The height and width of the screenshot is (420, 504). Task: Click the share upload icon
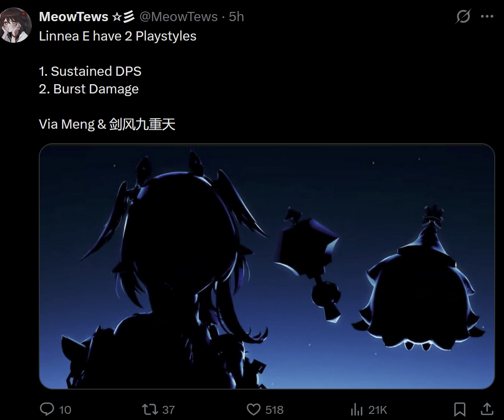(487, 409)
